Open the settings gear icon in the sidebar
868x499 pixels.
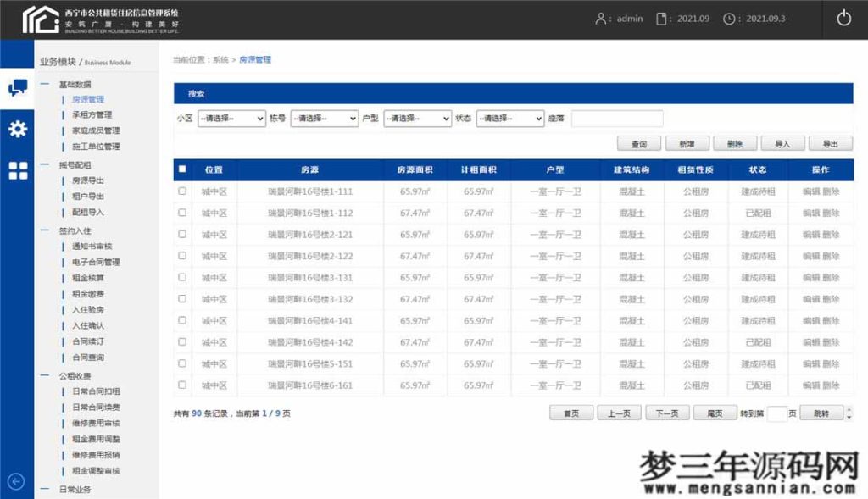(x=18, y=128)
